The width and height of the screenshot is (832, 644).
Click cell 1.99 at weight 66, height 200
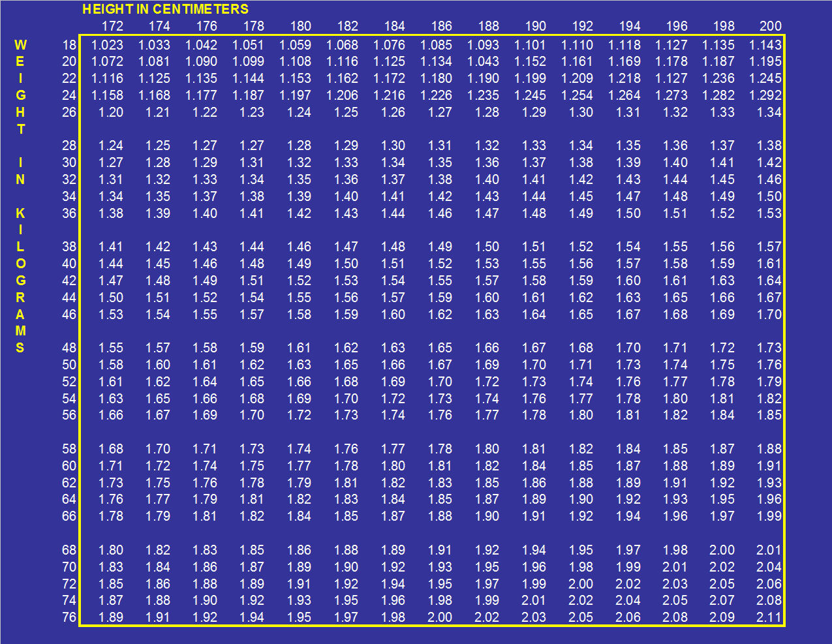(x=769, y=516)
